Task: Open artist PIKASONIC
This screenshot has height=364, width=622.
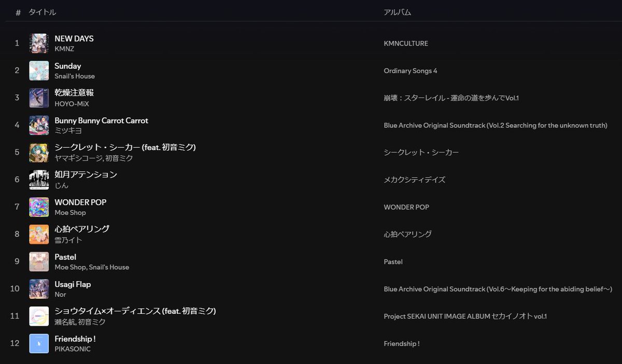Action: (x=73, y=349)
